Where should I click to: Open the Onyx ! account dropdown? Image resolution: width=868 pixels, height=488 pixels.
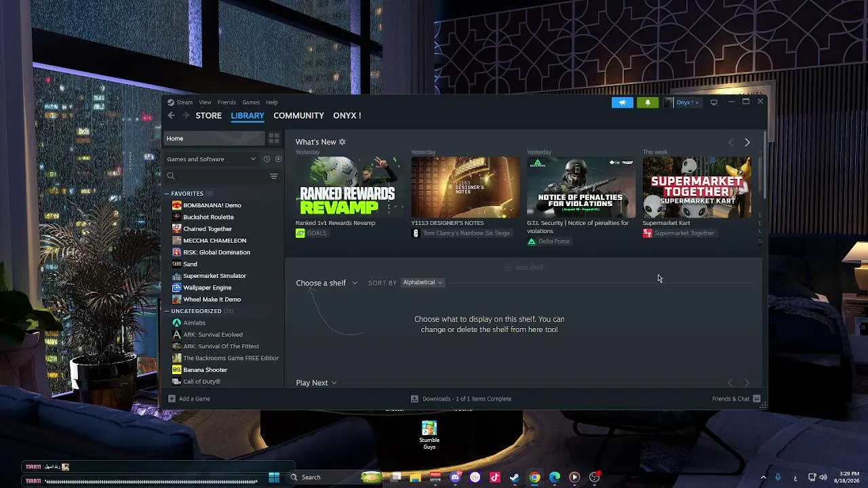(682, 102)
